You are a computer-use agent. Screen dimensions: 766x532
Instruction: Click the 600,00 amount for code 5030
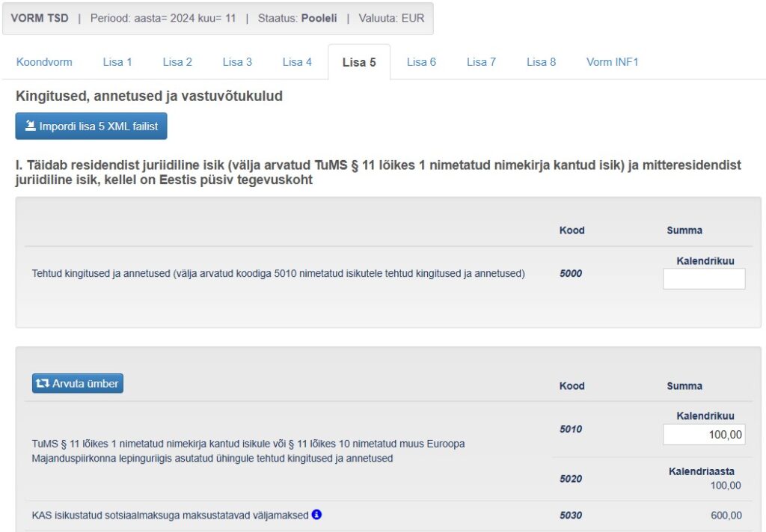(x=726, y=516)
